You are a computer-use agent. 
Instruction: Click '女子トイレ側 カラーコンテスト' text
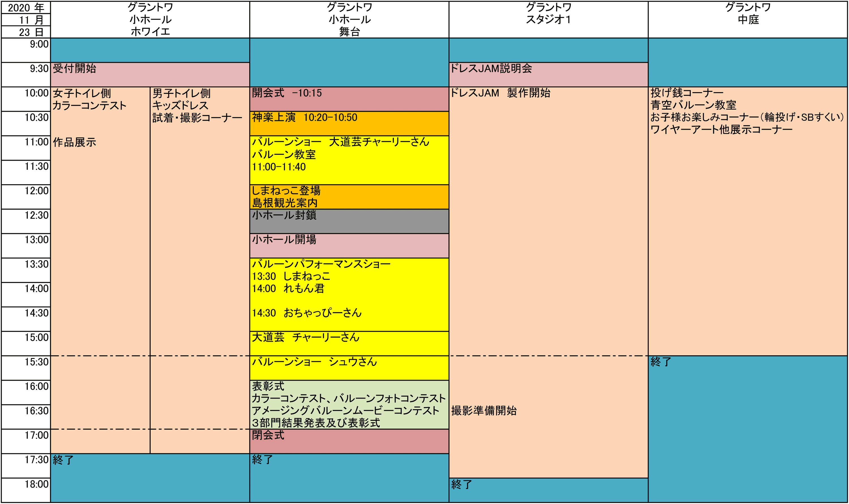89,99
